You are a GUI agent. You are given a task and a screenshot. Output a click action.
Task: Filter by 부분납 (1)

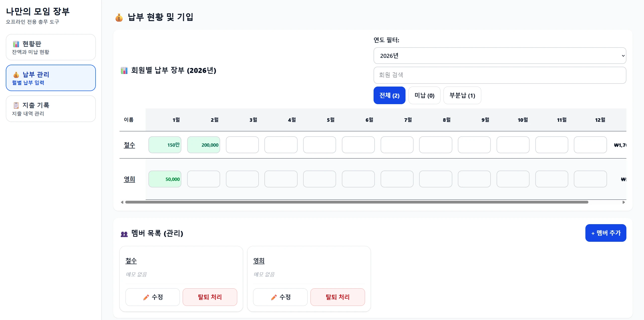(x=462, y=95)
